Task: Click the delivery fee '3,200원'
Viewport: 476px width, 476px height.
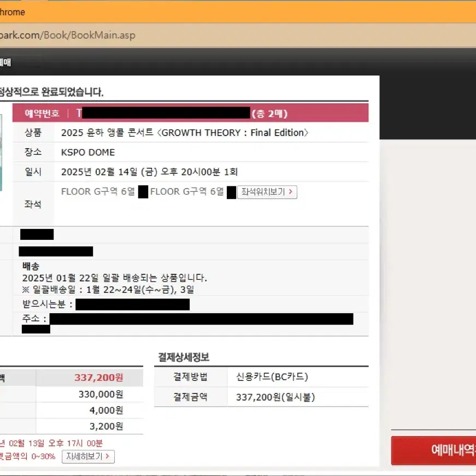Action: [x=106, y=426]
